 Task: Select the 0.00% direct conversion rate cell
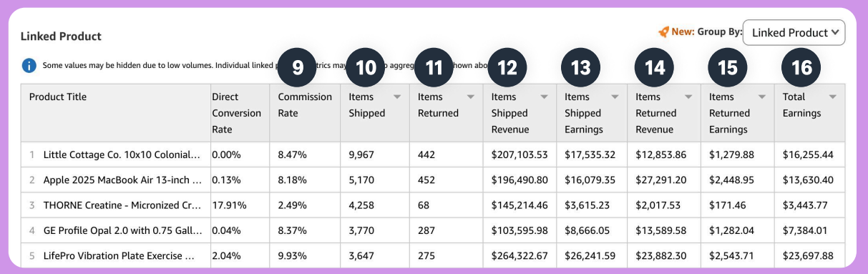(240, 155)
